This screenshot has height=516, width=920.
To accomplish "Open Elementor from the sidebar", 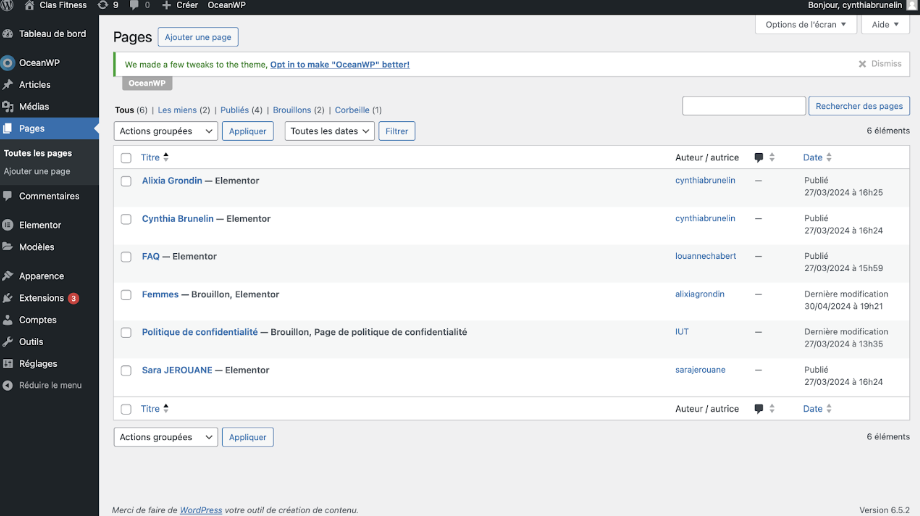I will pyautogui.click(x=39, y=225).
